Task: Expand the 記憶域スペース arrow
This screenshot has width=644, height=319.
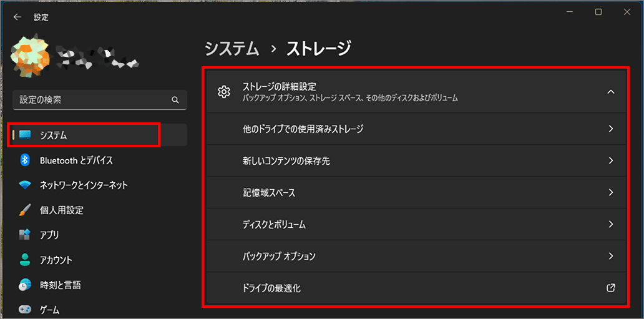Action: tap(611, 192)
